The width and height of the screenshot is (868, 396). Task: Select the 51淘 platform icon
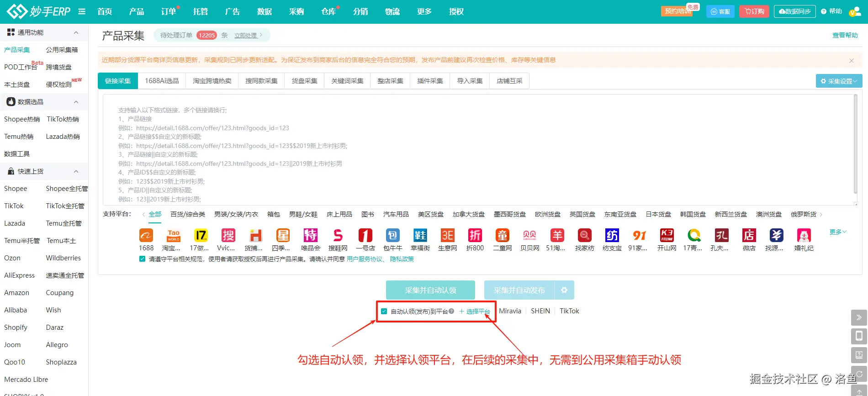tap(557, 235)
